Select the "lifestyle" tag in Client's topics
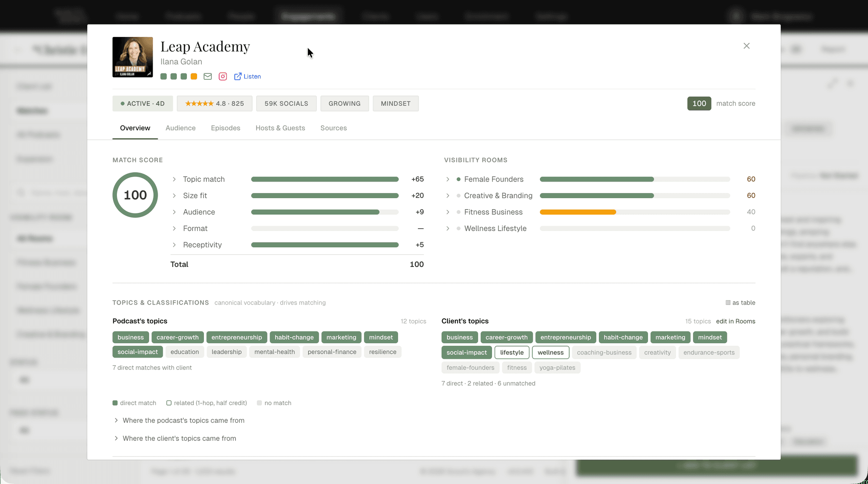The height and width of the screenshot is (484, 868). pyautogui.click(x=512, y=353)
